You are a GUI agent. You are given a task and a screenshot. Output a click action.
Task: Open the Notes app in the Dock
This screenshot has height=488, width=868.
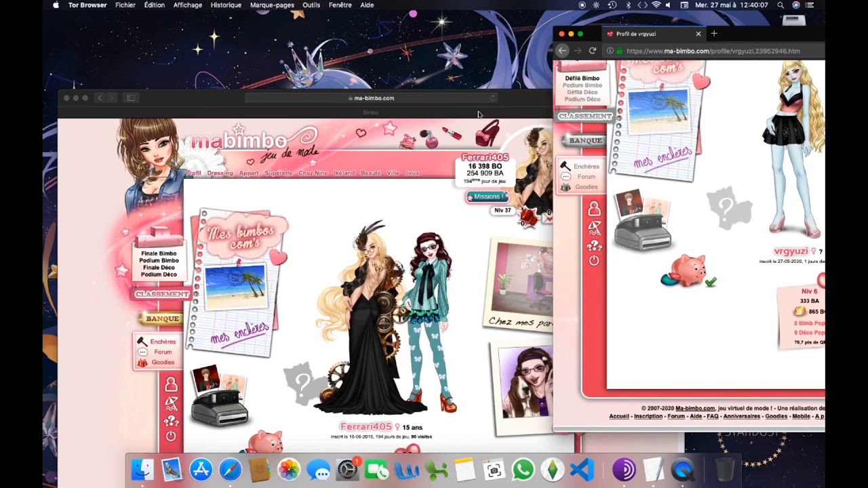(x=465, y=470)
